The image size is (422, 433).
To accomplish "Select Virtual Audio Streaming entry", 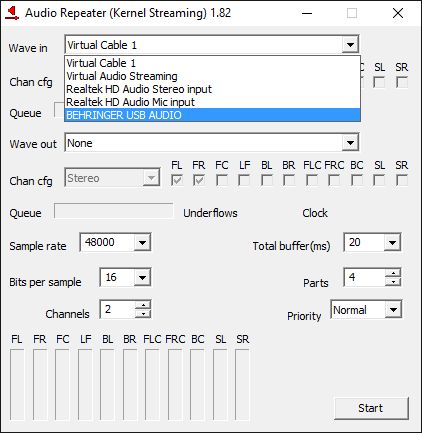I will [x=212, y=76].
